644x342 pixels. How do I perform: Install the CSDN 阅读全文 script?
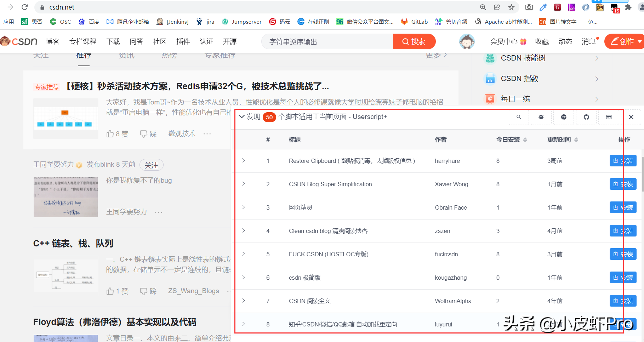pos(623,301)
